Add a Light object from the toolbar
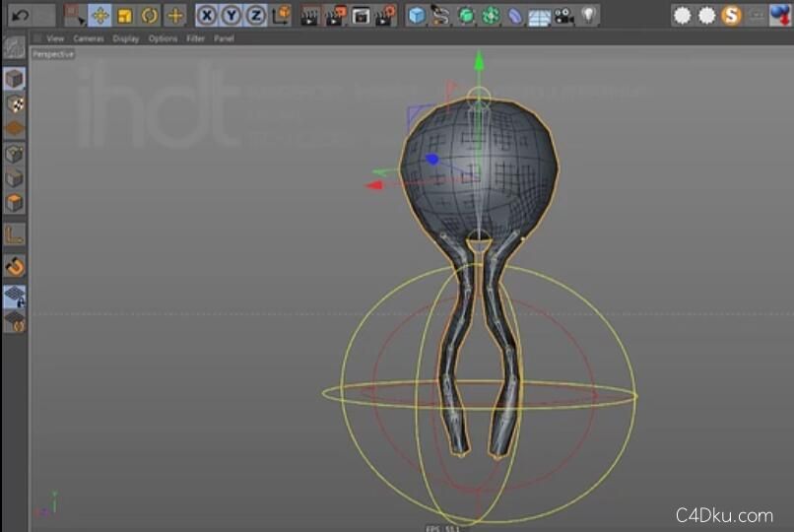This screenshot has height=532, width=794. click(588, 15)
